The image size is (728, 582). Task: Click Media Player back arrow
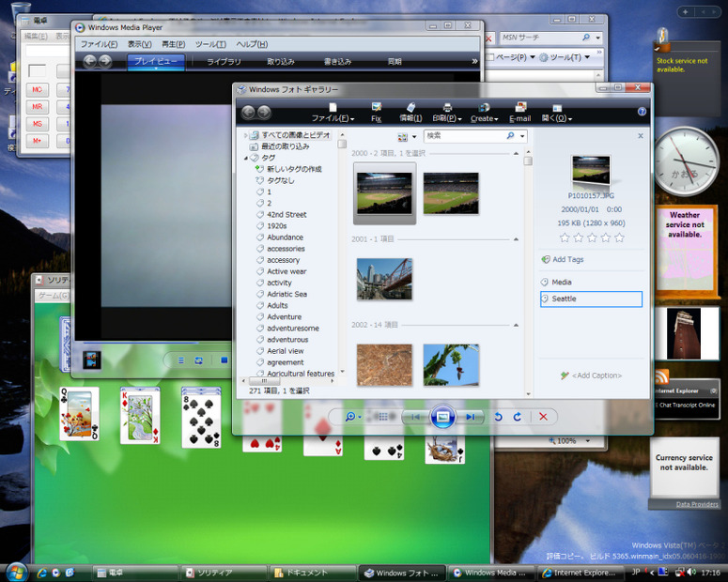90,61
